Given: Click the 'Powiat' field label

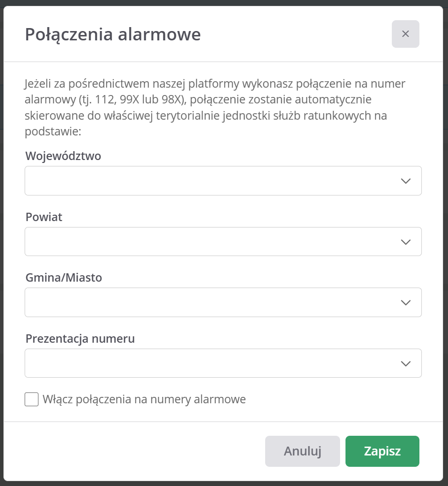Looking at the screenshot, I should click(44, 217).
